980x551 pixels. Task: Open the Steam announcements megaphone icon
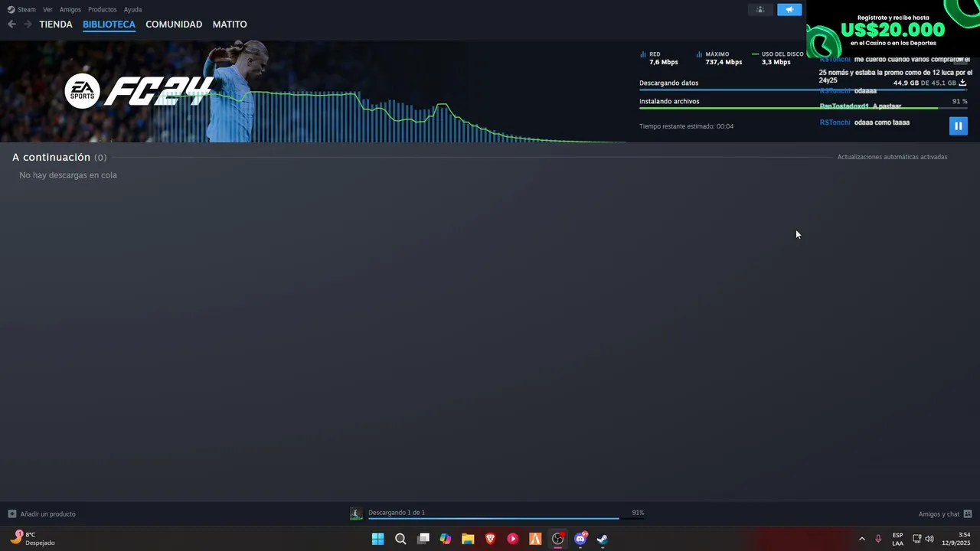click(789, 9)
